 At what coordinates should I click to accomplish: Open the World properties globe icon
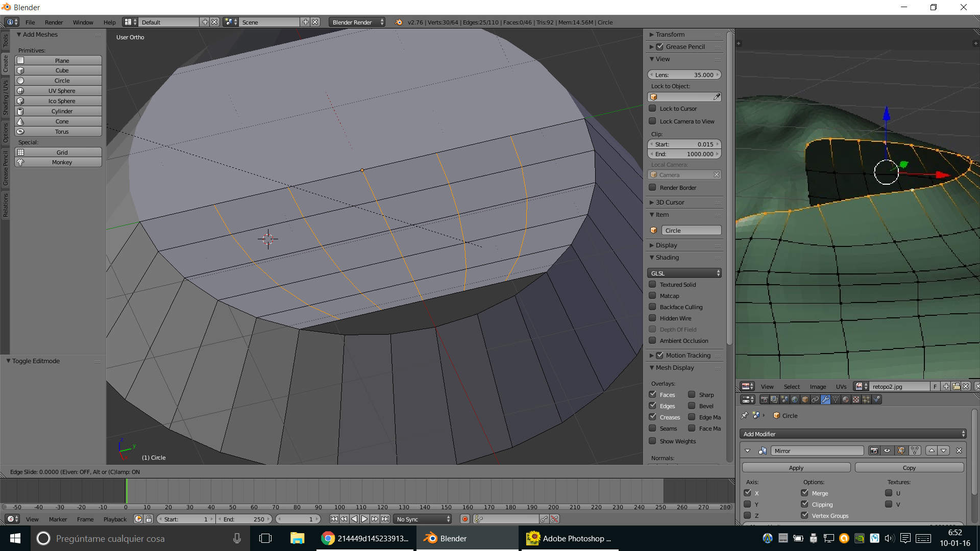pyautogui.click(x=795, y=399)
